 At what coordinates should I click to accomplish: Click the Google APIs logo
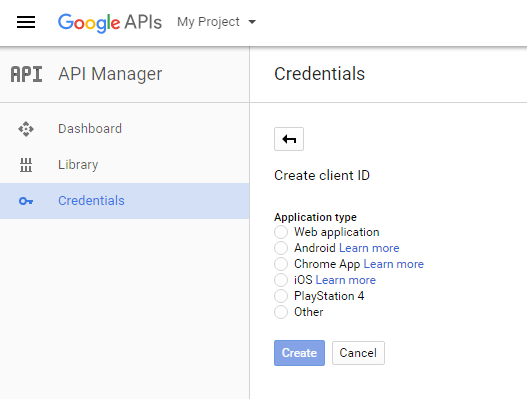click(x=110, y=23)
